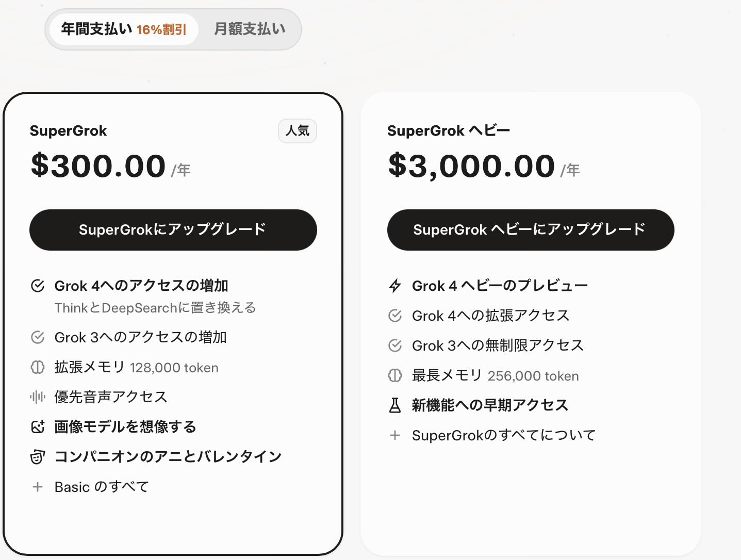Click the voice waveform icon for priority voice access
The height and width of the screenshot is (560, 741).
[x=38, y=397]
